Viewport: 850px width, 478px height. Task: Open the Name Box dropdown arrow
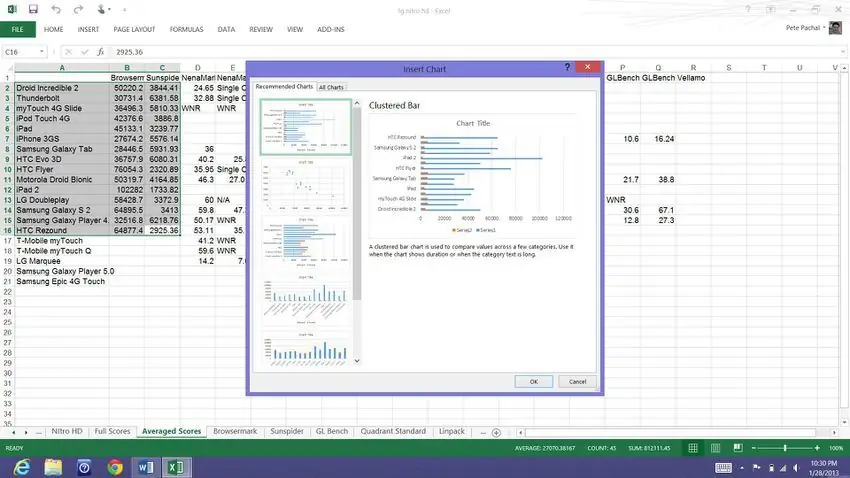[41, 52]
